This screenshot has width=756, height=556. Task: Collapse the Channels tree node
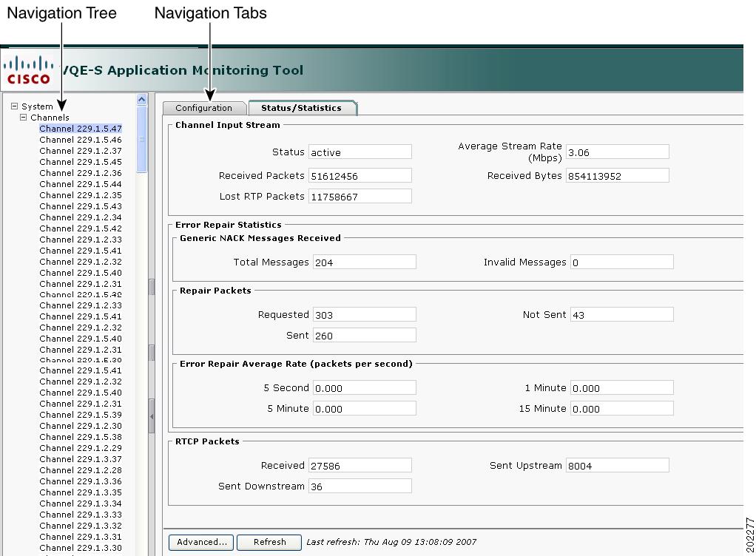[23, 117]
